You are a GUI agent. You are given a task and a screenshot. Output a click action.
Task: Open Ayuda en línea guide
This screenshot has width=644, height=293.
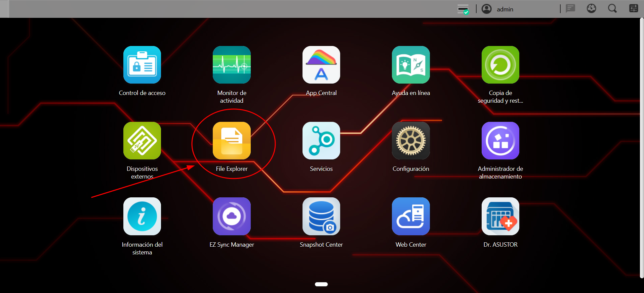[x=411, y=65]
